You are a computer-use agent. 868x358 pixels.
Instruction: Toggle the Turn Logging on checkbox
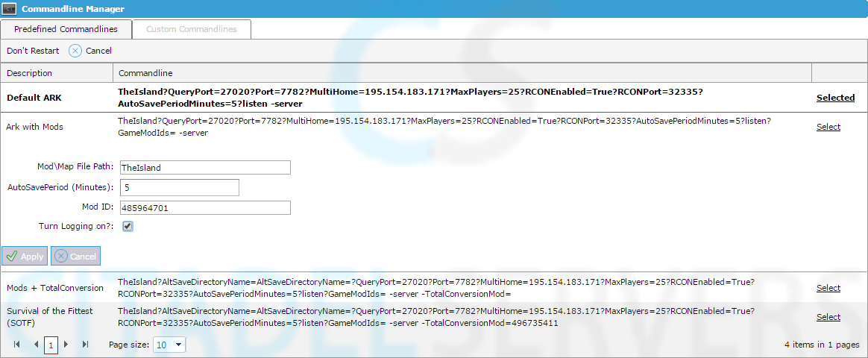[128, 226]
